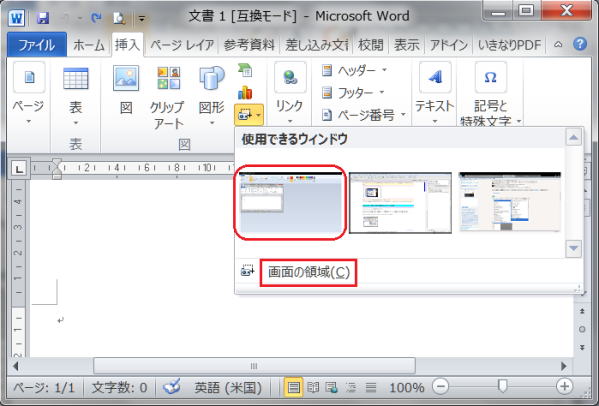Insert picture with 図 icon
Viewport: 599px width, 406px height.
[126, 78]
